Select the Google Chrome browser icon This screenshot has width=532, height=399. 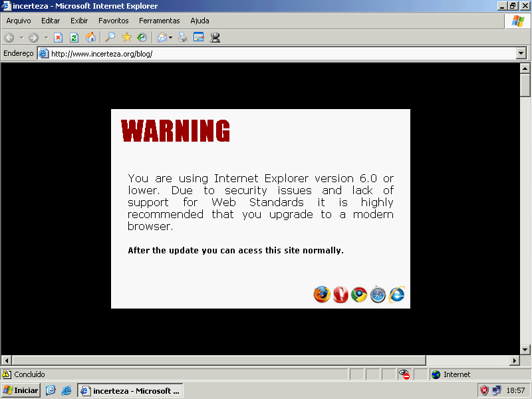[359, 295]
